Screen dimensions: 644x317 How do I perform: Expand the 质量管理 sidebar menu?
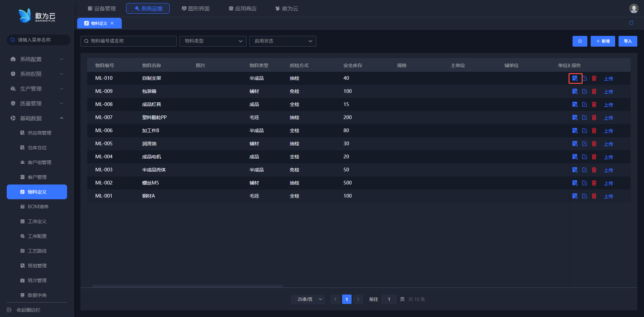pos(37,104)
